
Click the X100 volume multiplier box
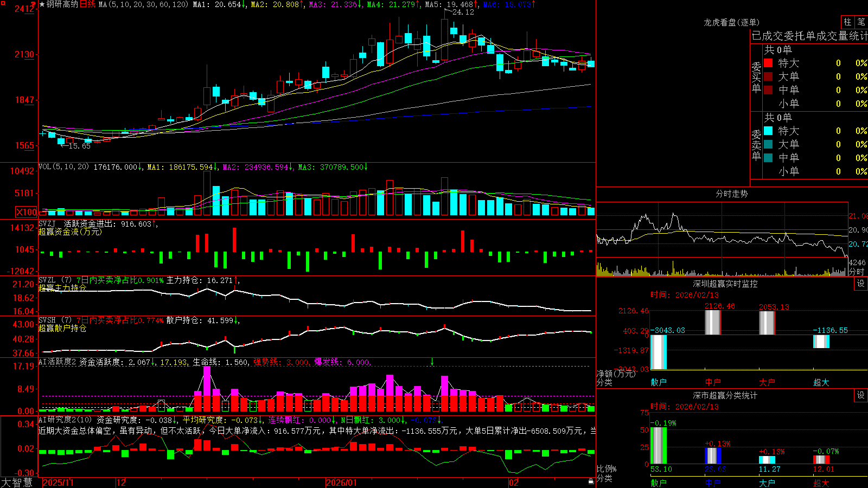pos(27,212)
